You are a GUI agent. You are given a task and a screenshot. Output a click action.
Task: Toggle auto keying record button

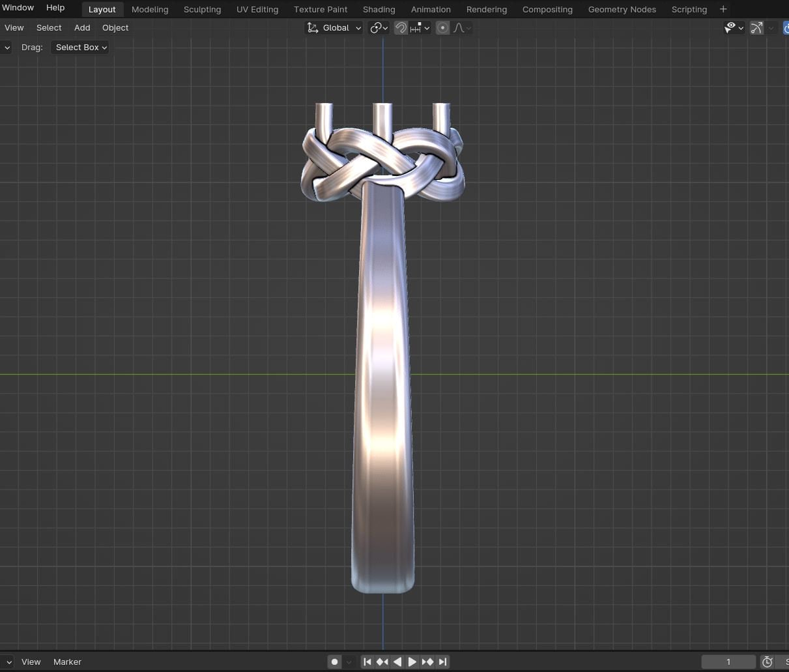[x=334, y=662]
